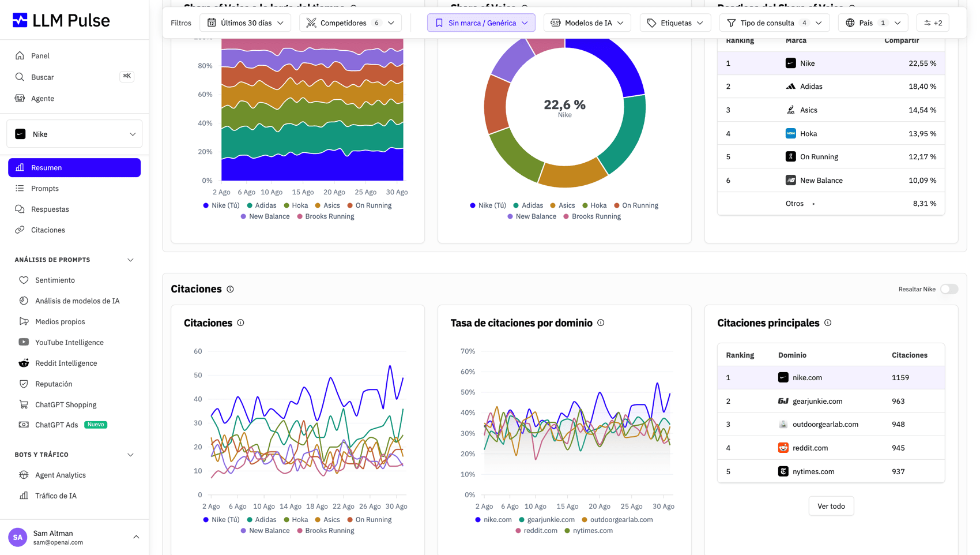This screenshot has height=555, width=980.
Task: Toggle gearjunkie.com legend in domain chart
Action: click(x=546, y=520)
